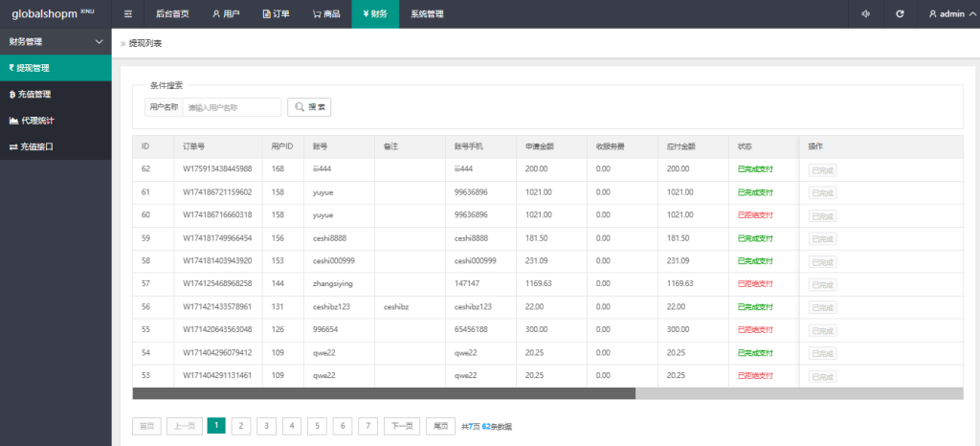Open the 商品 cart menu
The image size is (980, 446).
pyautogui.click(x=325, y=14)
